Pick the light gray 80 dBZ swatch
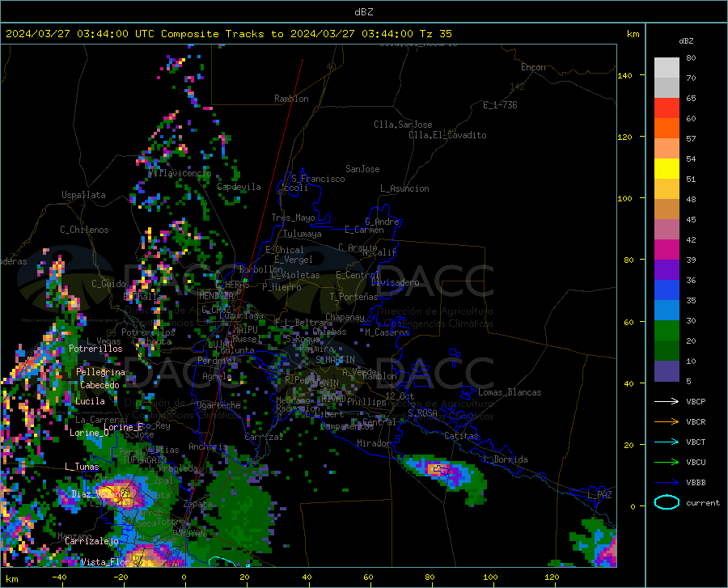Screen dimensions: 728x588 click(x=667, y=68)
